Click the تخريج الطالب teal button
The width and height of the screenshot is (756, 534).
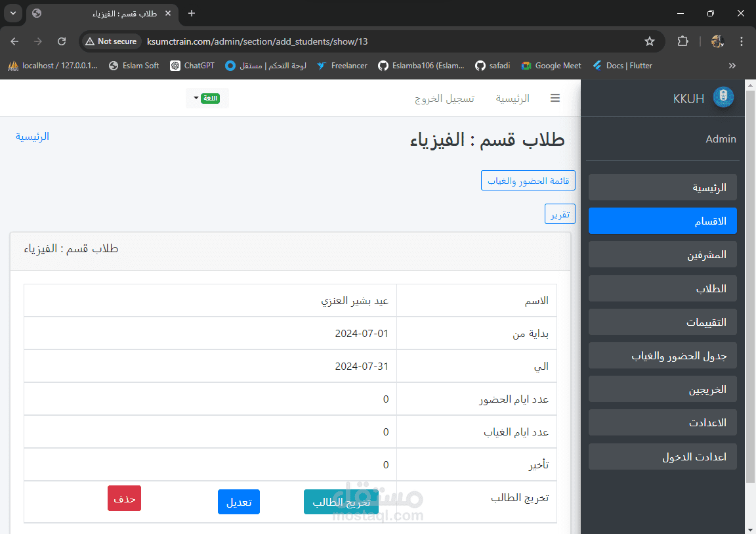point(341,502)
